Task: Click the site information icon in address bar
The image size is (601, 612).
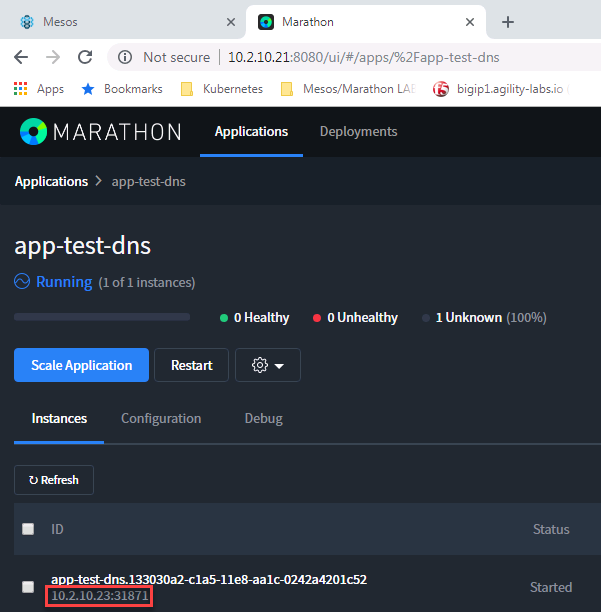Action: coord(125,57)
